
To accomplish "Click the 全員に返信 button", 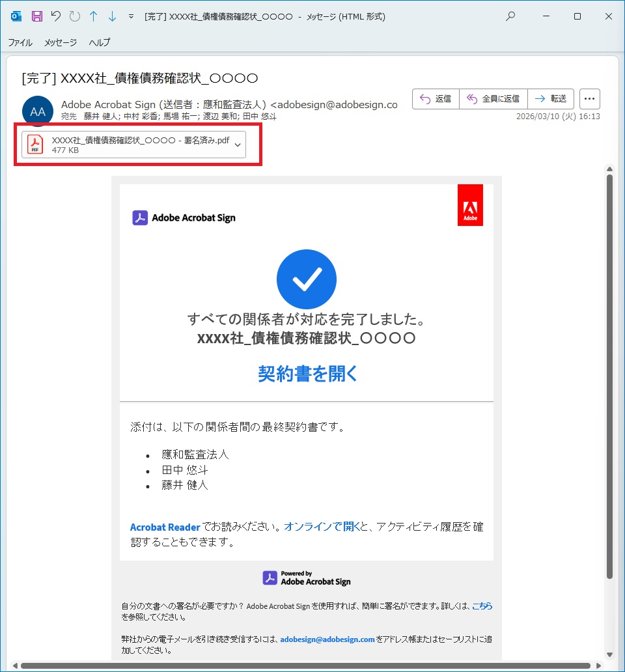I will coord(493,99).
